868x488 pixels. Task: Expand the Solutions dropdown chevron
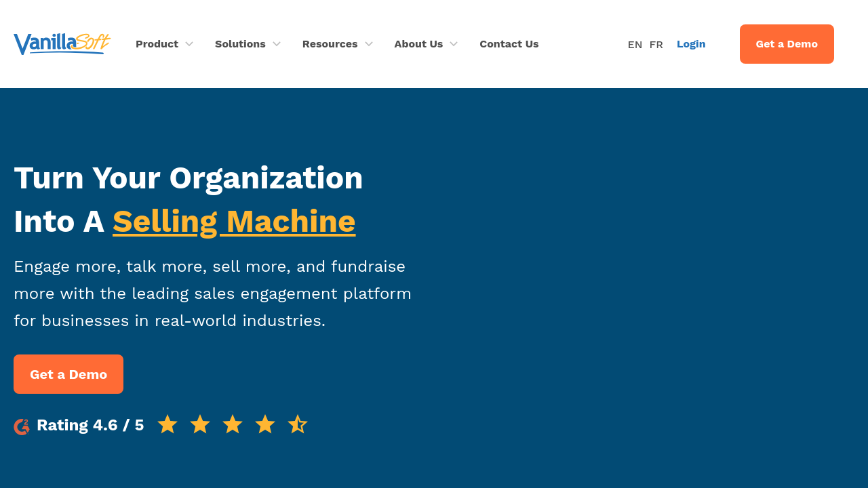pos(277,44)
